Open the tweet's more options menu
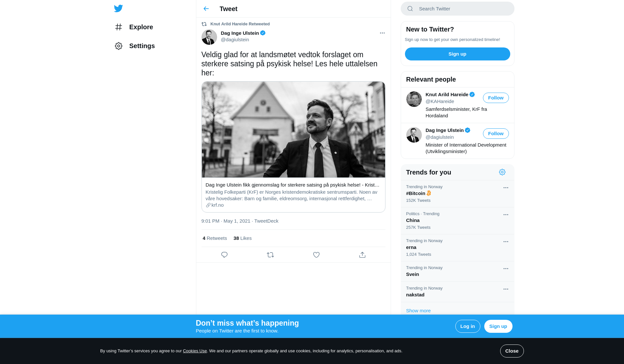 point(382,33)
